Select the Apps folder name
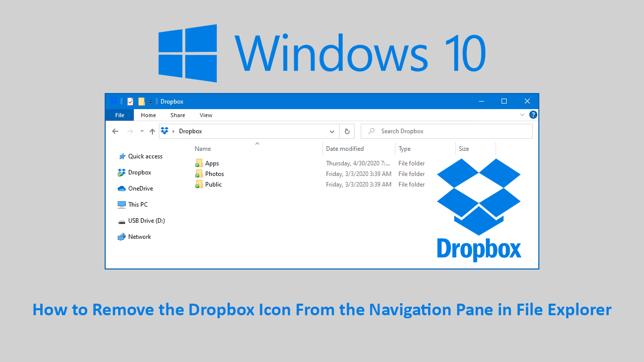644x362 pixels. (x=212, y=163)
